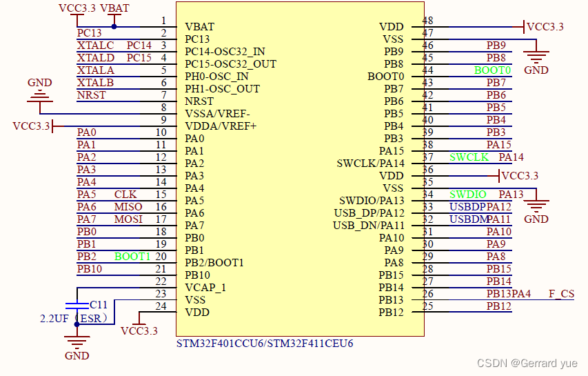Click the green SWCLK net label
The height and width of the screenshot is (376, 588).
click(x=469, y=157)
